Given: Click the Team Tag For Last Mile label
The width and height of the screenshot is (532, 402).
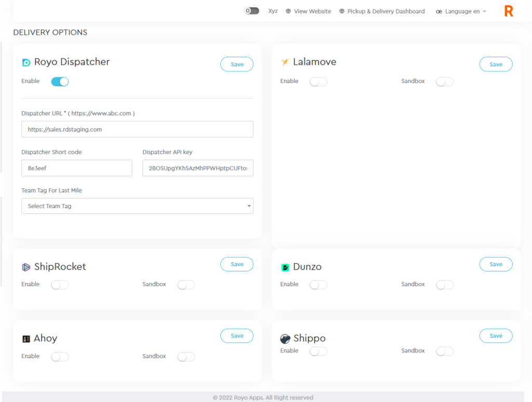Looking at the screenshot, I should tap(51, 190).
